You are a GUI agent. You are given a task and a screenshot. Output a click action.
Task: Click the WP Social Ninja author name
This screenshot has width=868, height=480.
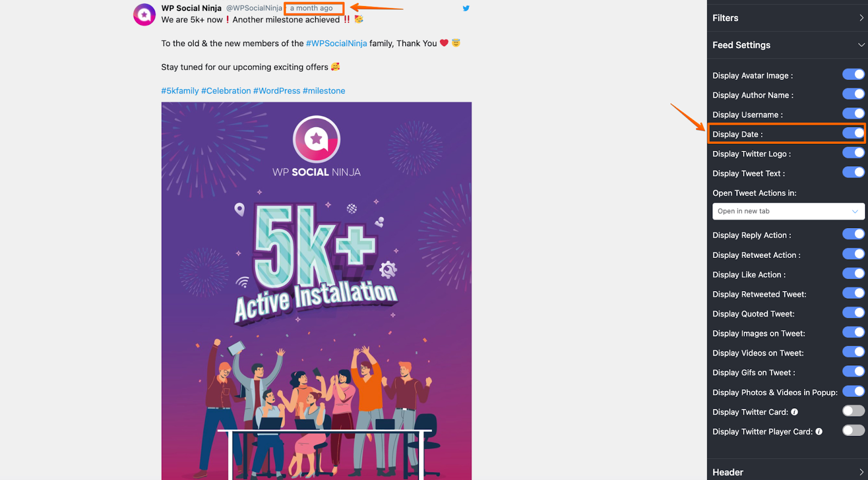coord(192,8)
